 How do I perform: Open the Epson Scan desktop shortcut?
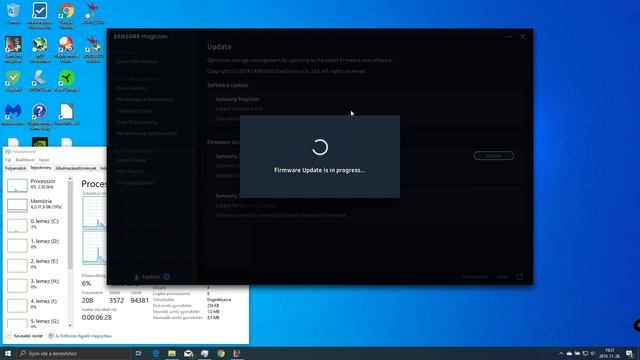tap(40, 80)
